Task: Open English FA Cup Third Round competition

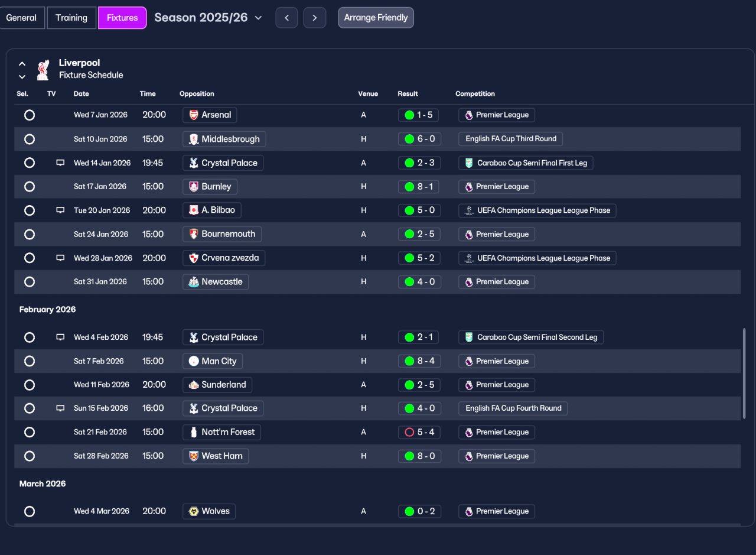Action: [511, 139]
